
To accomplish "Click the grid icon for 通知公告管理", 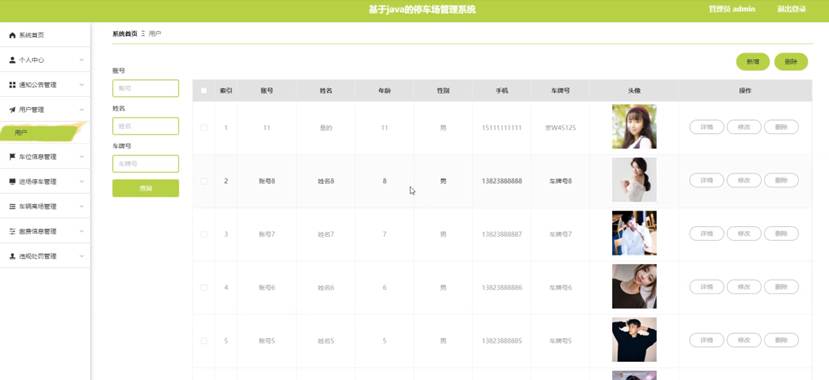I will click(12, 85).
